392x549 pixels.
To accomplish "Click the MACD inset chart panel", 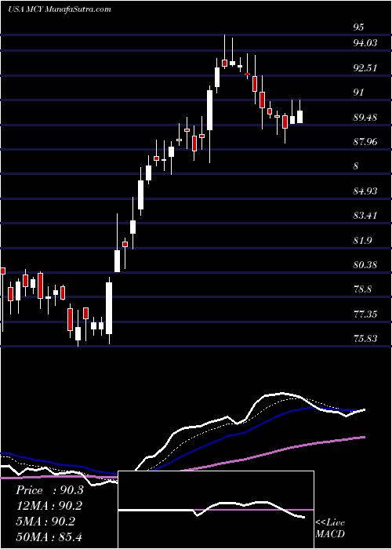I will coord(216,510).
